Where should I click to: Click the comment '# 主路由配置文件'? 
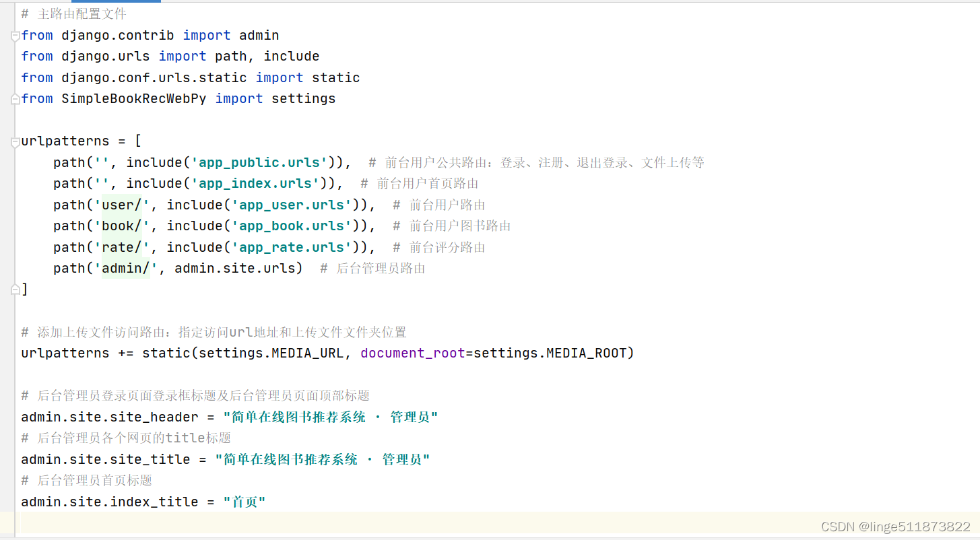(74, 14)
